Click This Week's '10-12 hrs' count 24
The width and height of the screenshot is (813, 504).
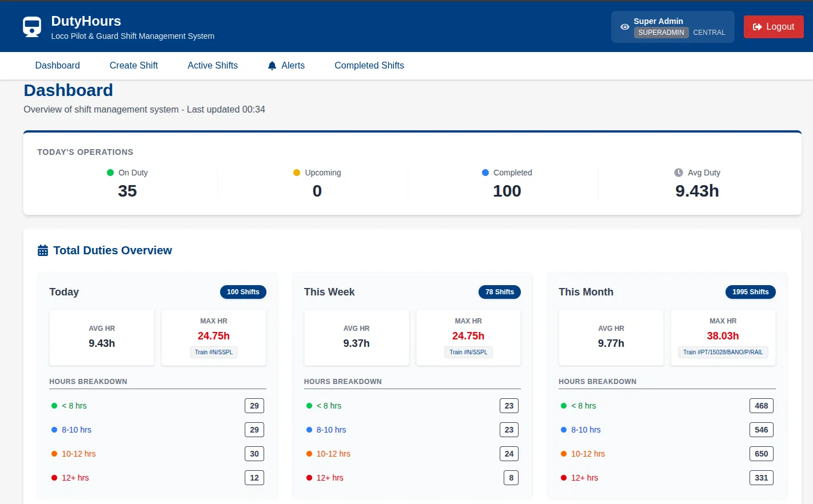click(x=509, y=454)
